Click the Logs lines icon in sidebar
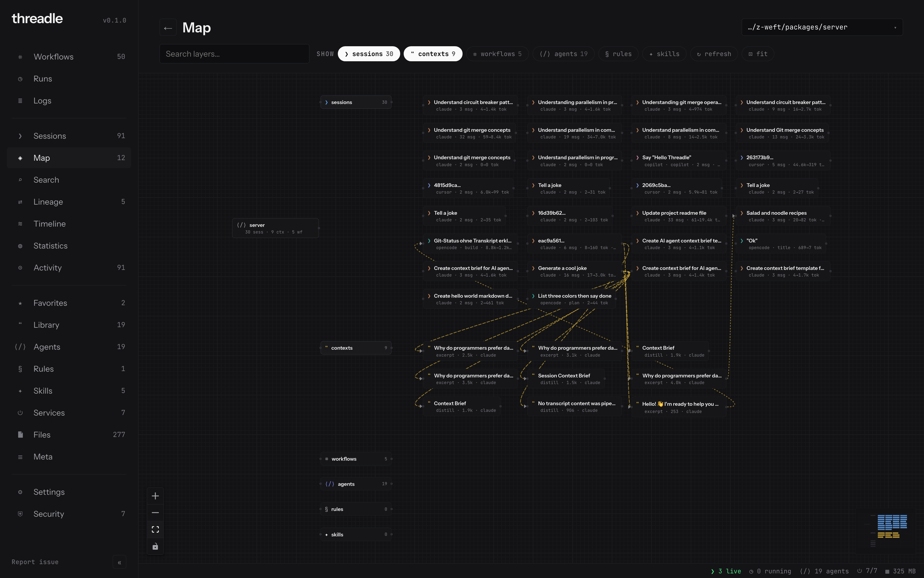 20,101
